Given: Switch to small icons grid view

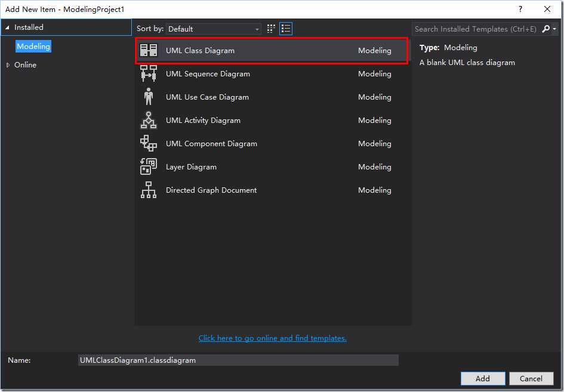Looking at the screenshot, I should tap(271, 29).
